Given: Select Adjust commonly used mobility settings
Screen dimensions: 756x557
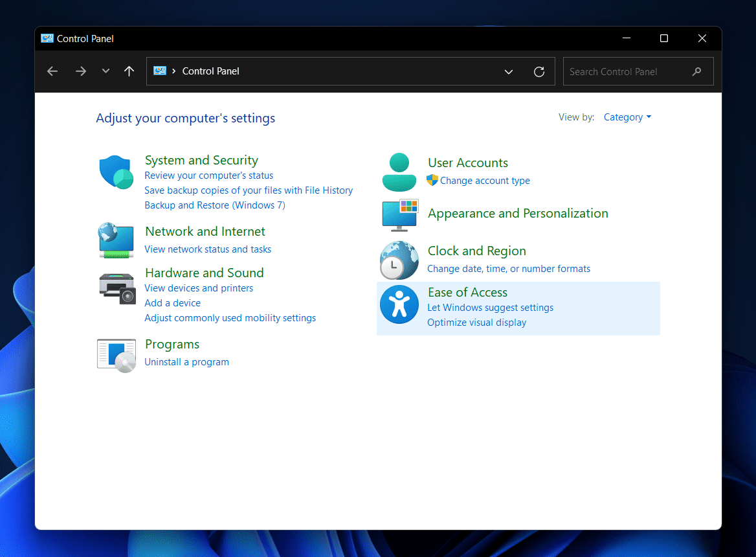Looking at the screenshot, I should point(230,317).
